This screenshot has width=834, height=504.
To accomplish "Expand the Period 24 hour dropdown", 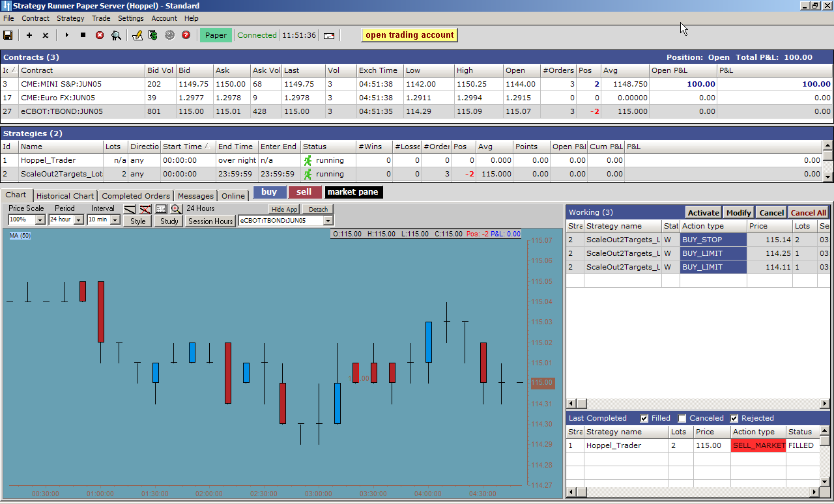I will [79, 221].
